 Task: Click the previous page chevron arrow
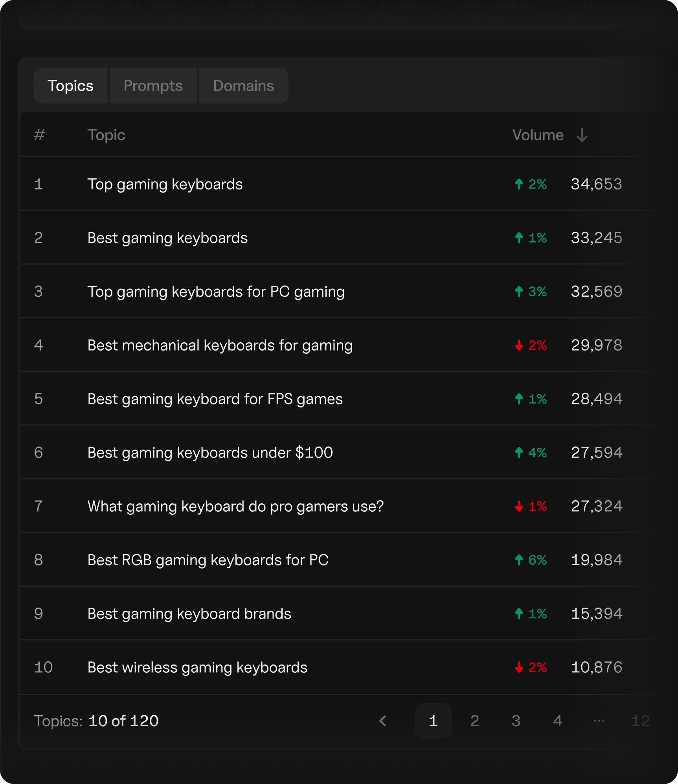383,721
